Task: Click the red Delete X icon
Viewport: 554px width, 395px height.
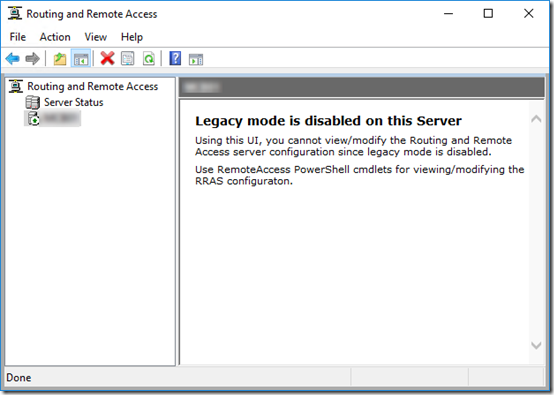Action: [x=107, y=59]
